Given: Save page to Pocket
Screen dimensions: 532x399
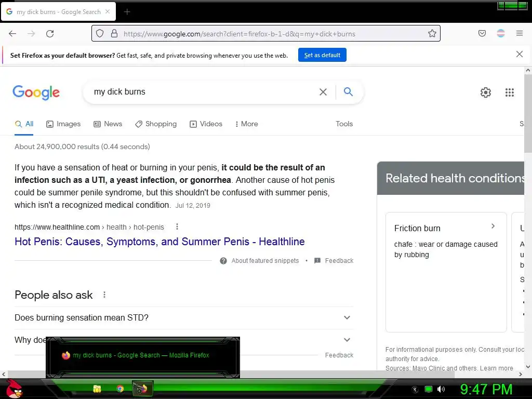Looking at the screenshot, I should pos(482,33).
